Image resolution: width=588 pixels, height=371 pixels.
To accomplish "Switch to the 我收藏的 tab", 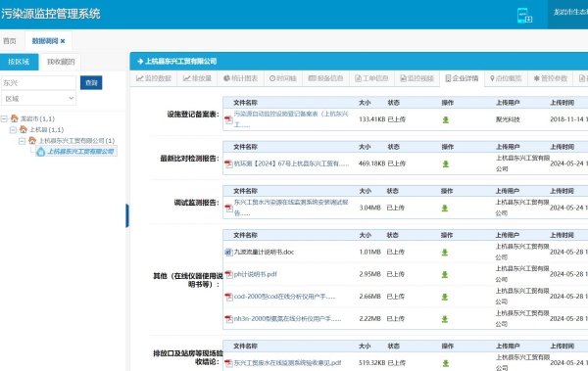I will (x=61, y=62).
